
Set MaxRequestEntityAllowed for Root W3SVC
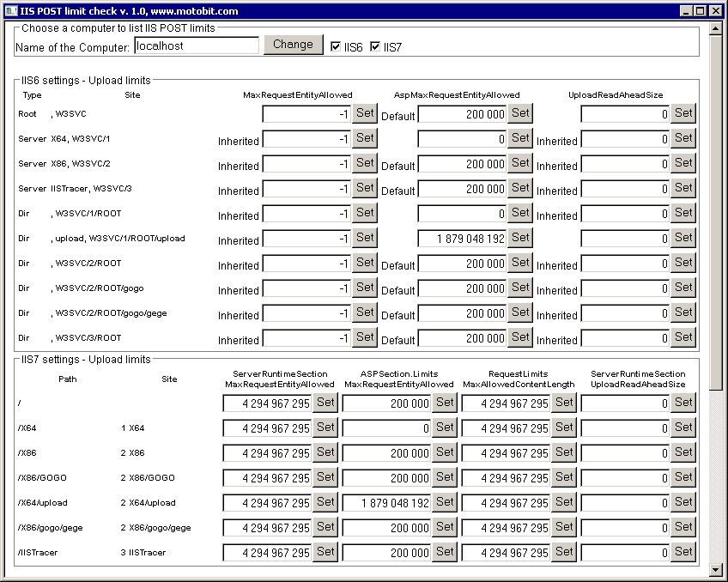pyautogui.click(x=365, y=112)
